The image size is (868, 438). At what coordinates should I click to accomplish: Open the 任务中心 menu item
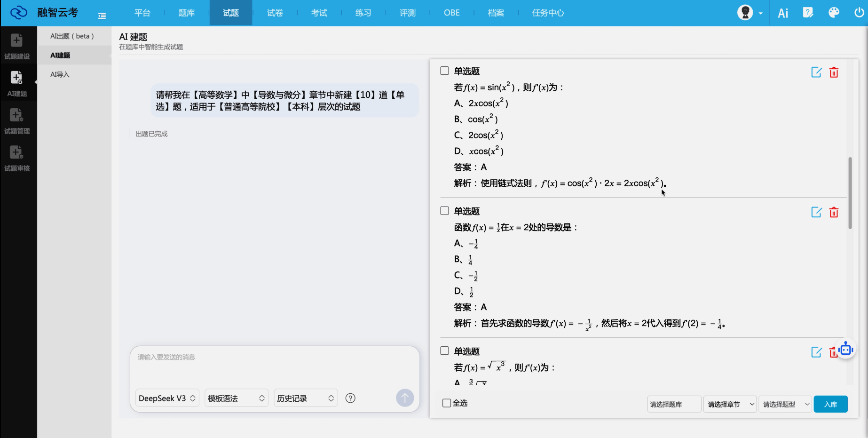[548, 13]
